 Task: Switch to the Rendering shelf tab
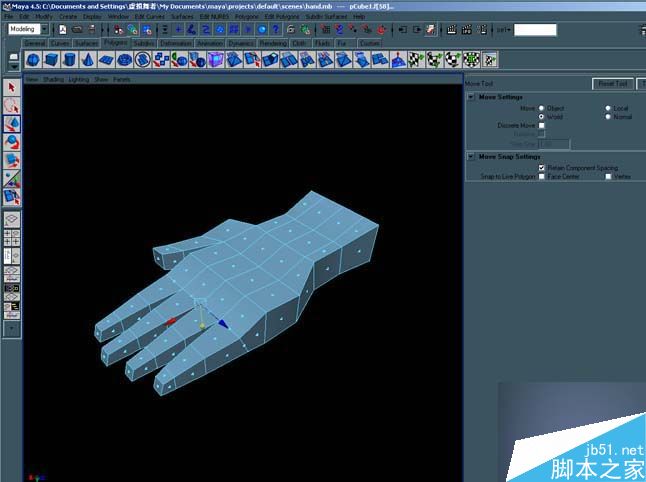(x=273, y=43)
